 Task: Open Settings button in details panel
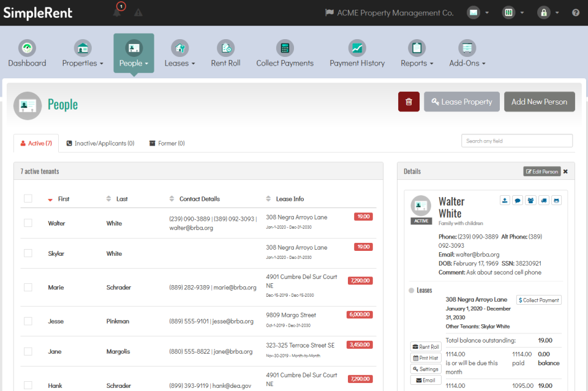pos(426,370)
